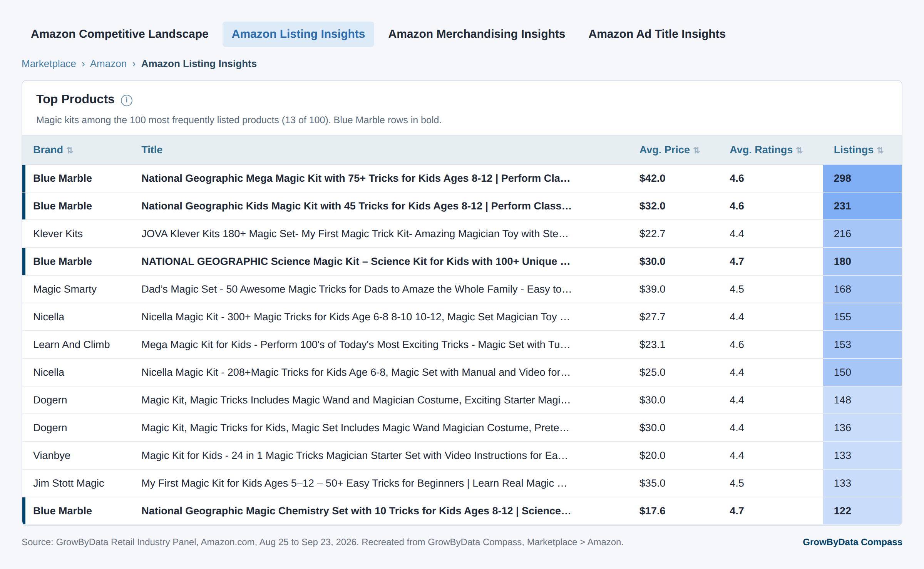This screenshot has height=569, width=924.
Task: Click the 216 listings cell
Action: (x=862, y=234)
